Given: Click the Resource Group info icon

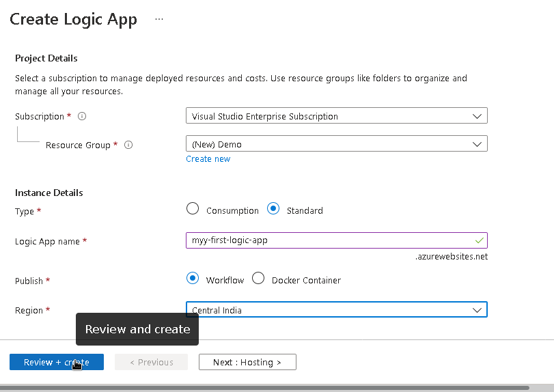Looking at the screenshot, I should pos(128,145).
